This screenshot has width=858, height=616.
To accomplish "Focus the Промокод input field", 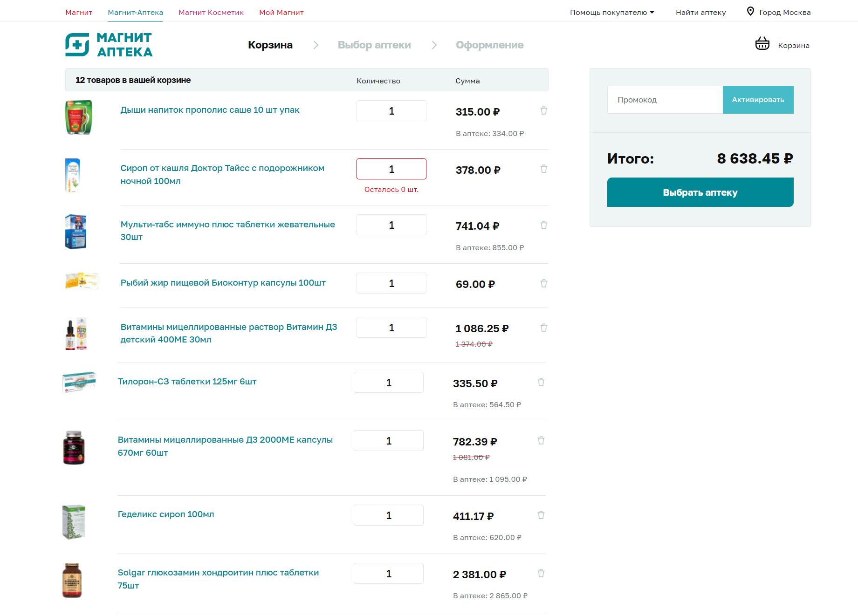I will tap(665, 100).
